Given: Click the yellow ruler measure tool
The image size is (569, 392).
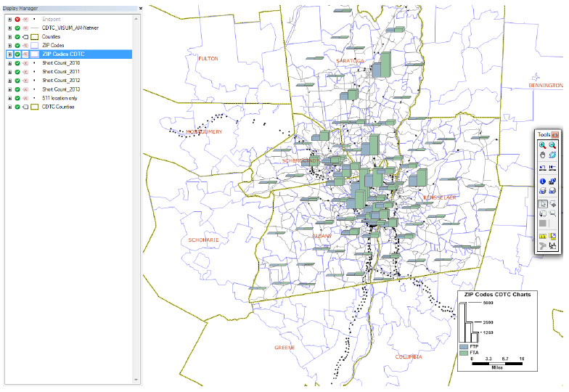Looking at the screenshot, I should (542, 236).
